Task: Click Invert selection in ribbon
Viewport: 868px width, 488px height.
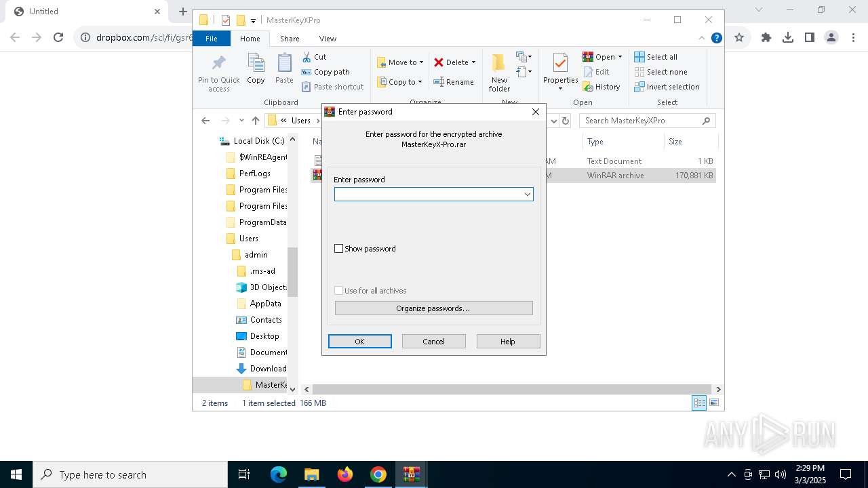Action: (667, 87)
